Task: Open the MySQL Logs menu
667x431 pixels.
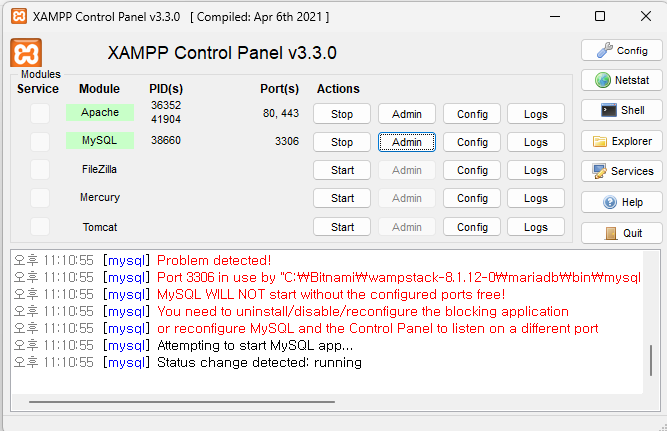Action: [x=536, y=142]
